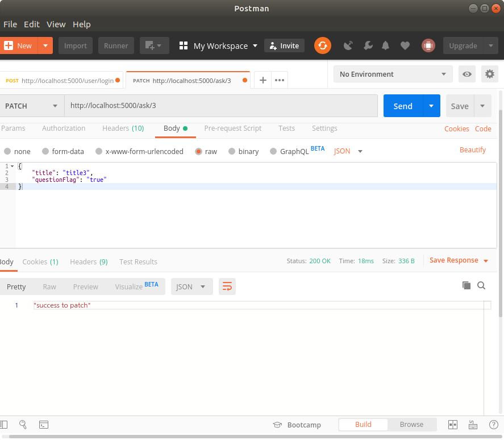
Task: Copy response to clipboard icon
Action: 466,285
